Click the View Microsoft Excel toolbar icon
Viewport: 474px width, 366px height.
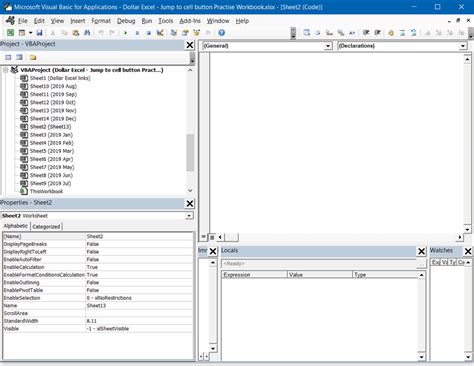point(10,33)
